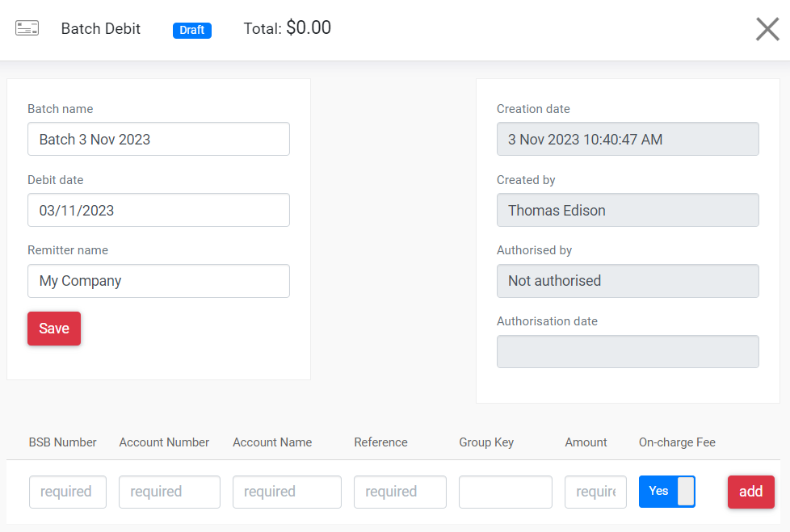
Task: Click the Batch name input field
Action: [158, 139]
